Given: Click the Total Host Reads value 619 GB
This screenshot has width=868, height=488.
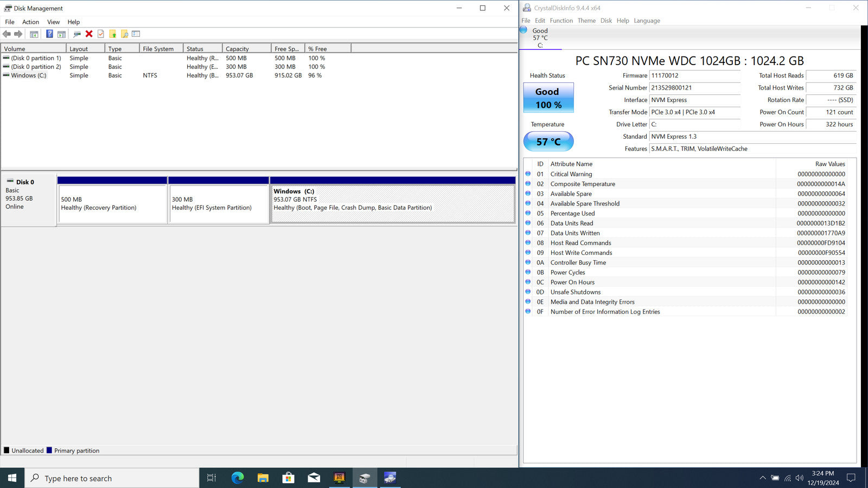Looking at the screenshot, I should [831, 75].
